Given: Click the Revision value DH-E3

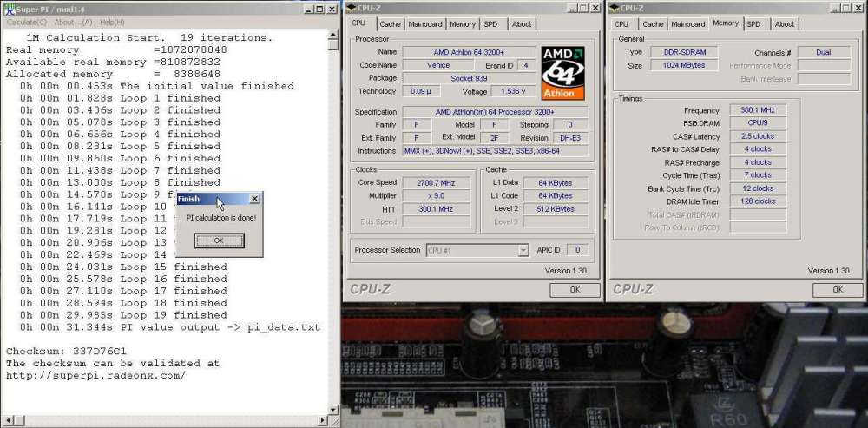Looking at the screenshot, I should 570,138.
